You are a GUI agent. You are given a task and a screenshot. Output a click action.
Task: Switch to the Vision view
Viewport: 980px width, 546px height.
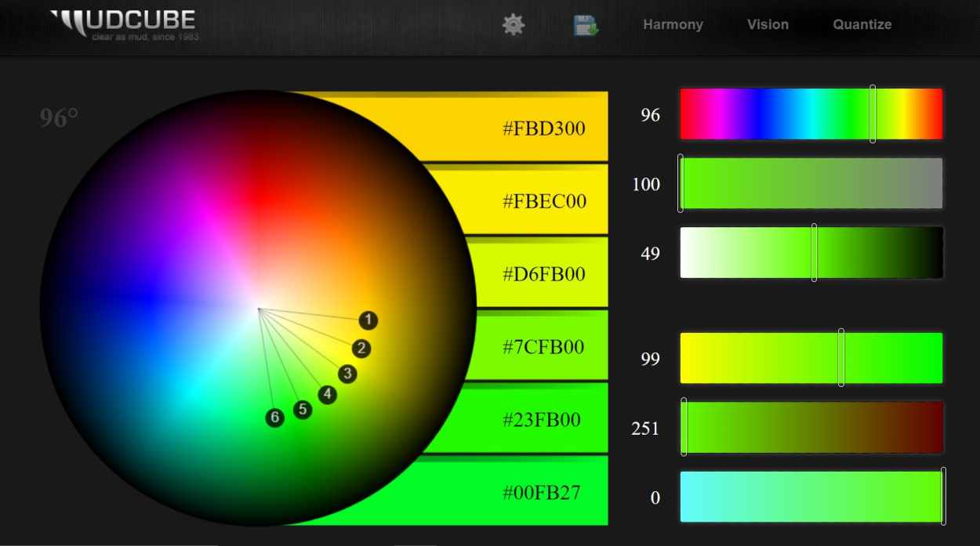click(x=768, y=24)
